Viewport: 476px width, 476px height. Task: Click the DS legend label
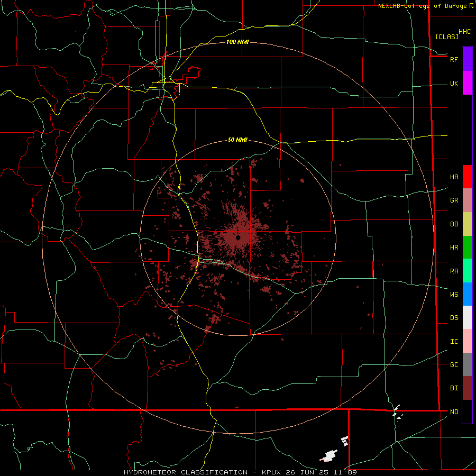454,318
